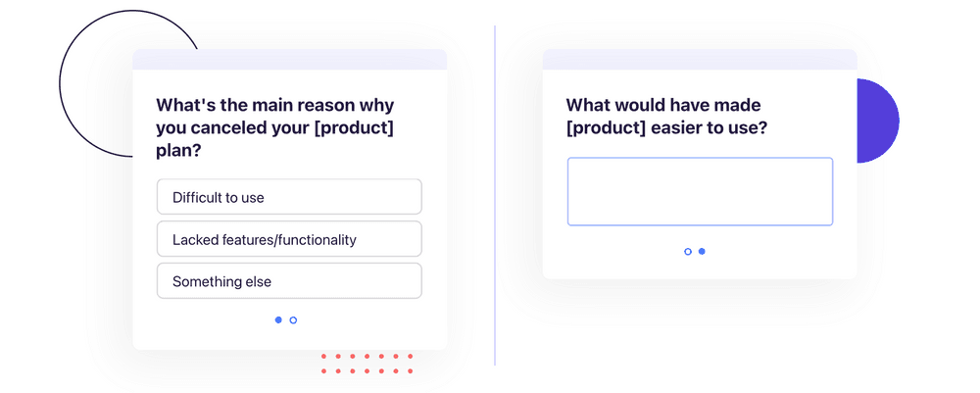Select the "Difficult to use" answer option
Image resolution: width=980 pixels, height=393 pixels.
289,197
